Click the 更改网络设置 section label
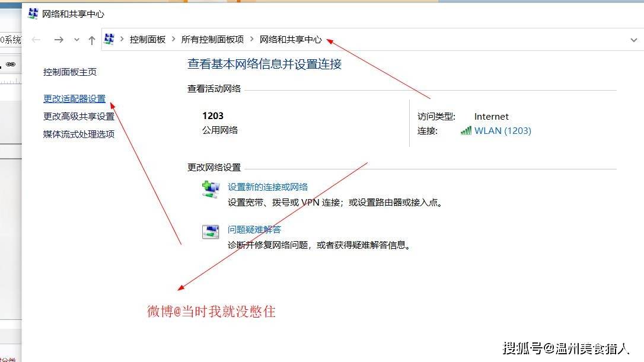The image size is (644, 362). click(214, 168)
